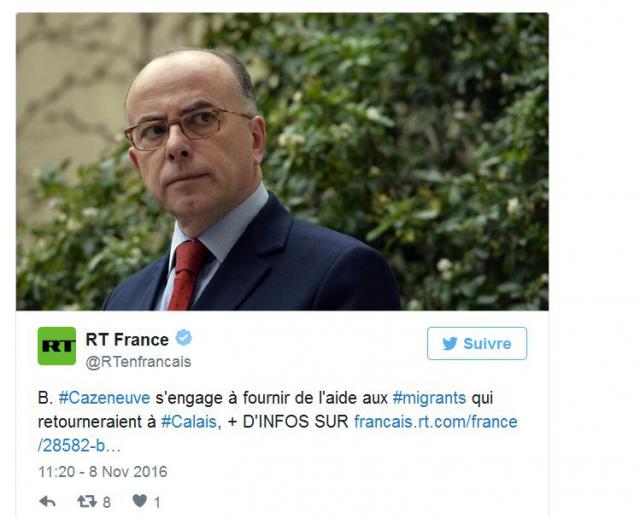
Task: Click the blue verified badge
Action: pyautogui.click(x=184, y=338)
